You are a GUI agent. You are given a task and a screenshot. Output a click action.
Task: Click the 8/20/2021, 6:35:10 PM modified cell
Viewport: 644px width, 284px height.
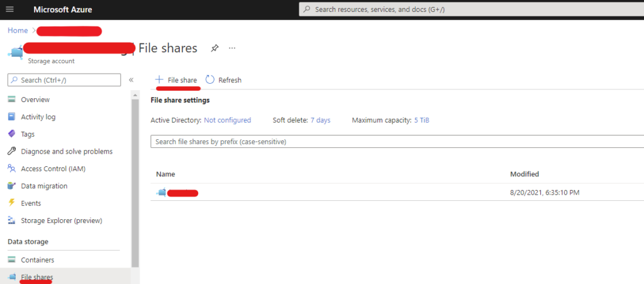(545, 192)
